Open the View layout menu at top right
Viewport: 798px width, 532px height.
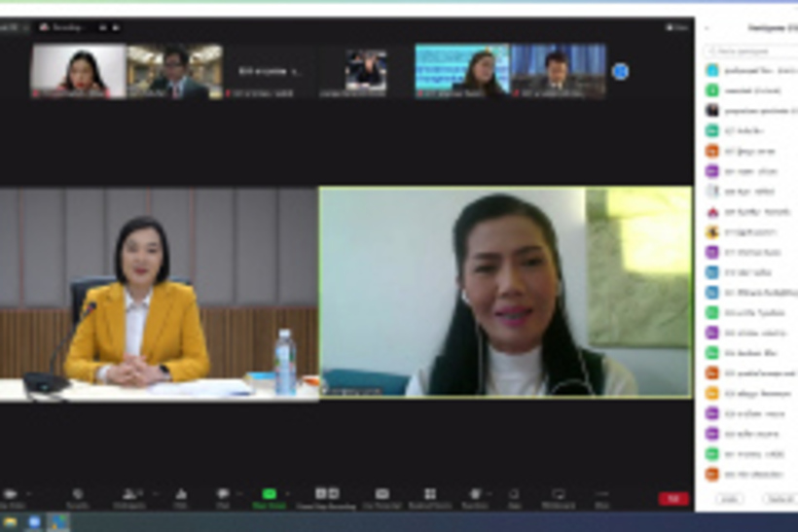[x=677, y=27]
